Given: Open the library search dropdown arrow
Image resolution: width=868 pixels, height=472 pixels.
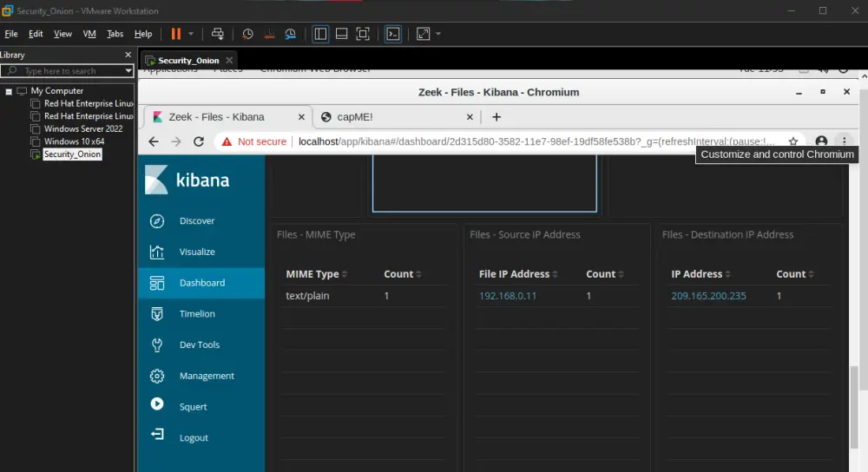Looking at the screenshot, I should tap(128, 71).
